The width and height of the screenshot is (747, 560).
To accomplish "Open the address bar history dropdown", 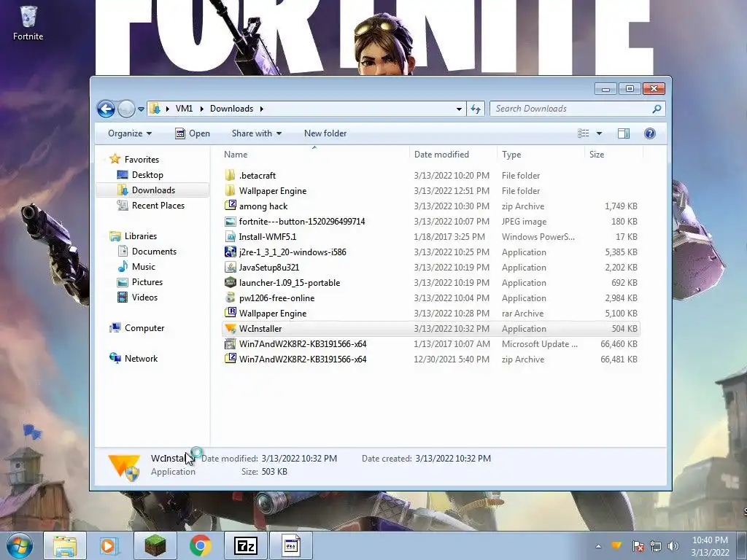I will (459, 109).
